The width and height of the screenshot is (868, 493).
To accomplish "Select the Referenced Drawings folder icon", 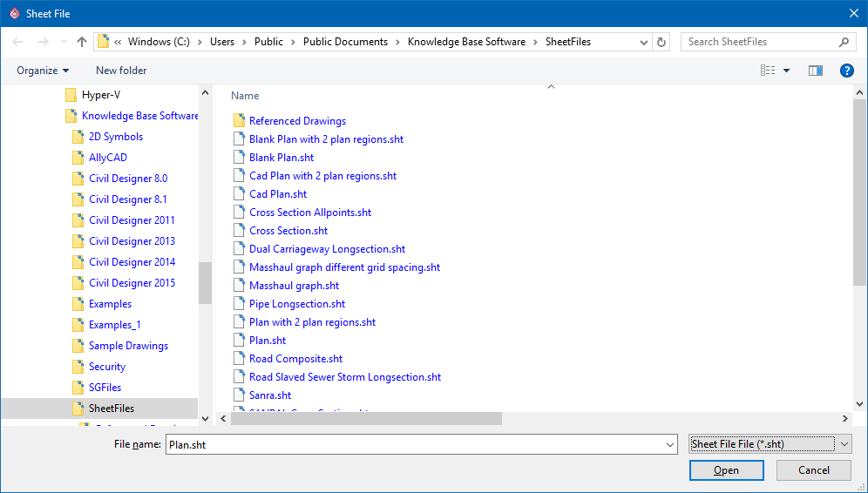I will coord(239,121).
